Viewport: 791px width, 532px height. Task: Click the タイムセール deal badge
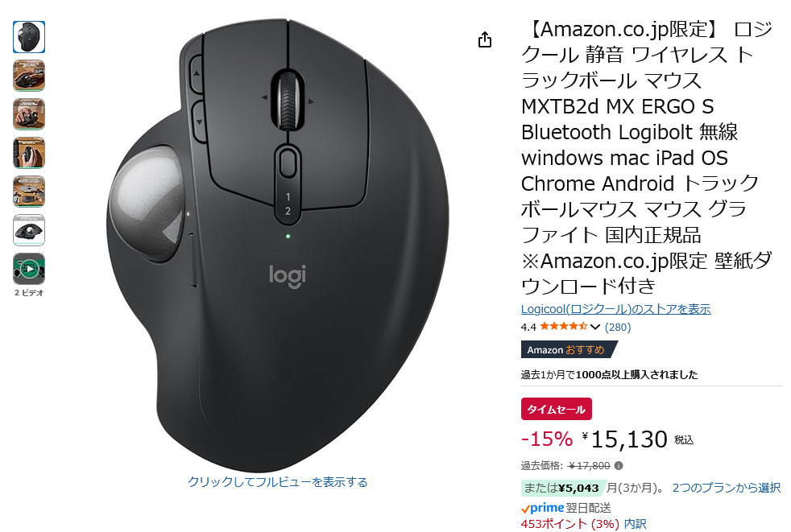click(x=557, y=409)
